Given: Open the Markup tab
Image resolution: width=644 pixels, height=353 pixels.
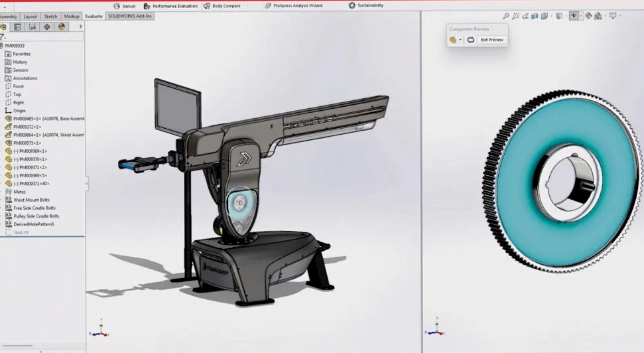Looking at the screenshot, I should (x=72, y=17).
